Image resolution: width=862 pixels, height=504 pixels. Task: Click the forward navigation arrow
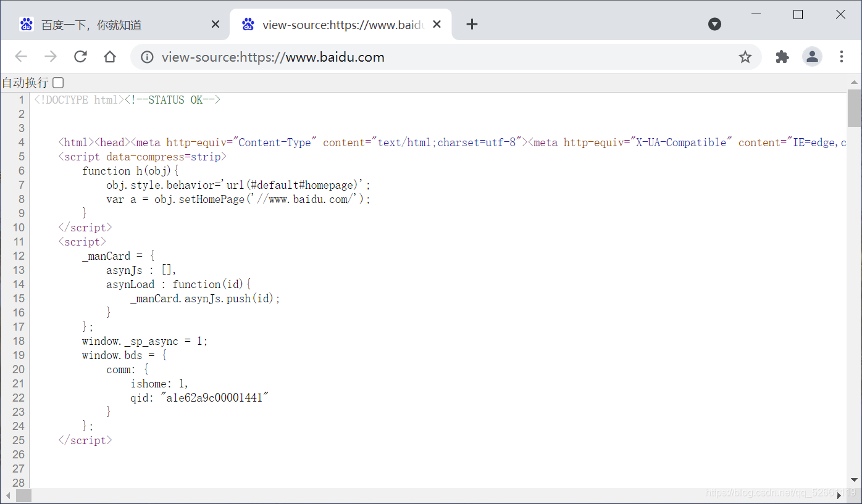click(x=51, y=57)
